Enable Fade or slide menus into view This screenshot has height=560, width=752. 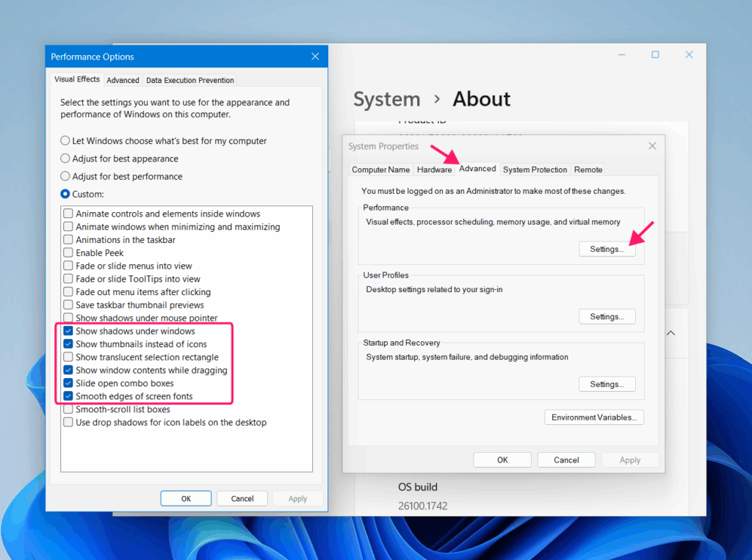tap(68, 266)
